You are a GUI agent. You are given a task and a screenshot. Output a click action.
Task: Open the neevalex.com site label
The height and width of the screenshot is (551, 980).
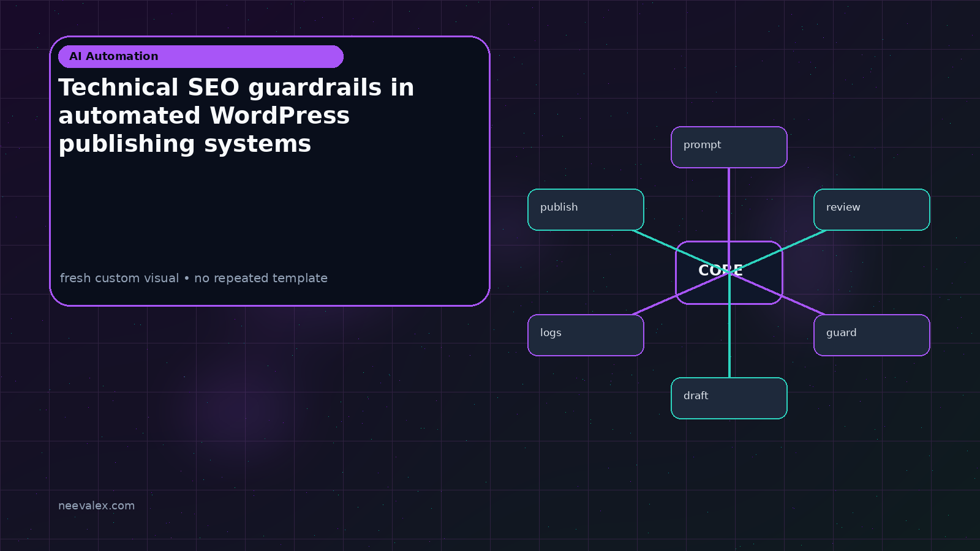coord(96,506)
